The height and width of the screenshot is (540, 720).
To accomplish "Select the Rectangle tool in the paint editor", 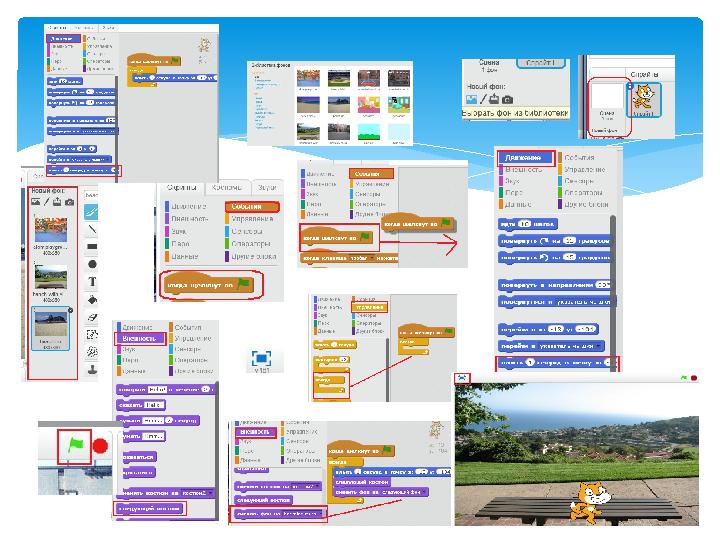I will click(92, 247).
